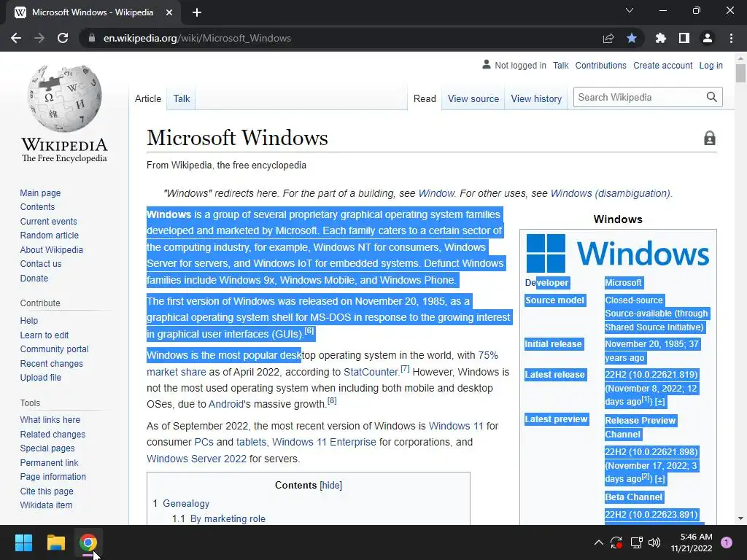Open the user Talk link
747x560 pixels.
(561, 65)
